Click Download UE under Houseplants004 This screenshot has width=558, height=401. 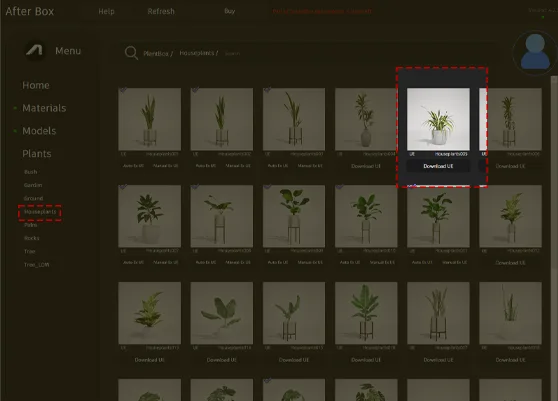coord(366,166)
